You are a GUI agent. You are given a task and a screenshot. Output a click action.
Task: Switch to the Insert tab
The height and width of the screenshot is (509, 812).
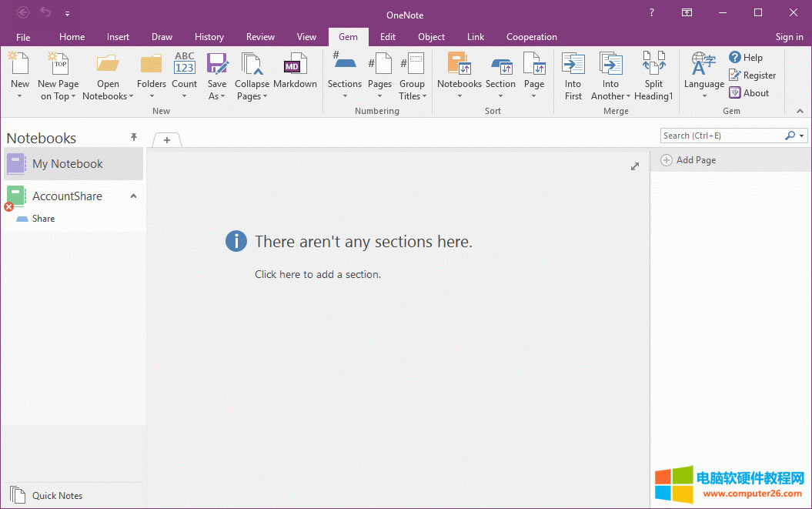coord(118,37)
